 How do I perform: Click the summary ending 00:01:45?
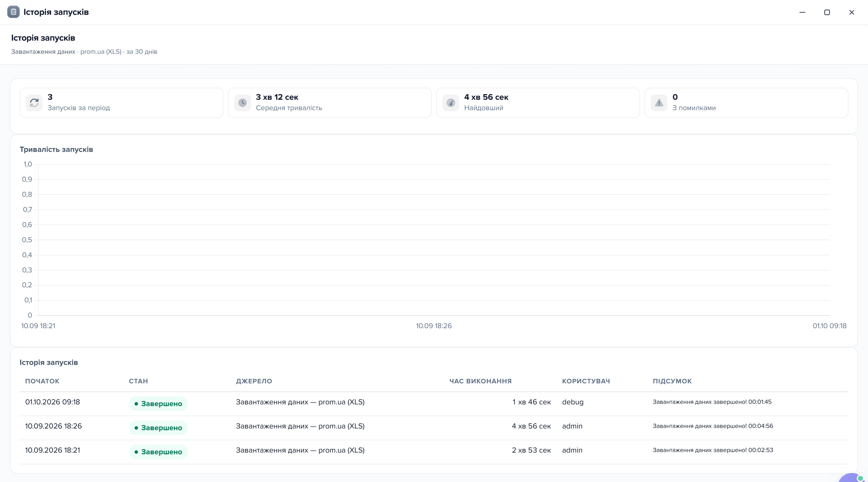point(712,402)
